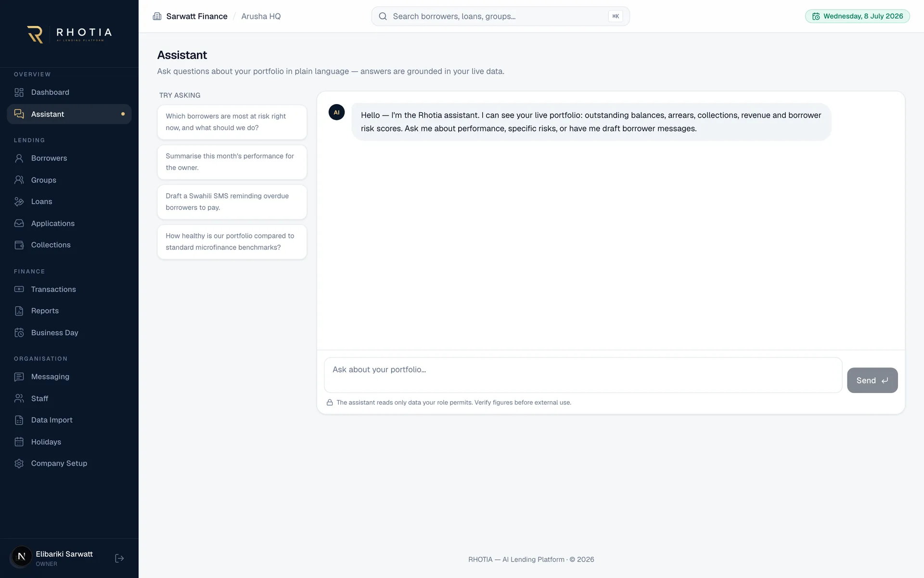
Task: Choose the 'Draft a Swahili SMS' suggestion
Action: (232, 202)
